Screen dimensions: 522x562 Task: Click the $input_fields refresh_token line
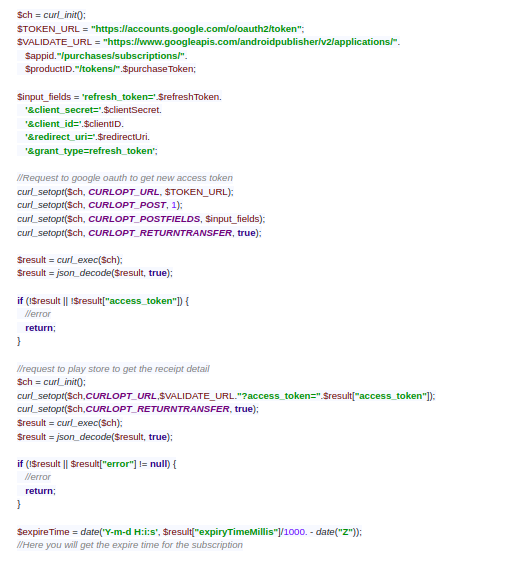tap(119, 97)
